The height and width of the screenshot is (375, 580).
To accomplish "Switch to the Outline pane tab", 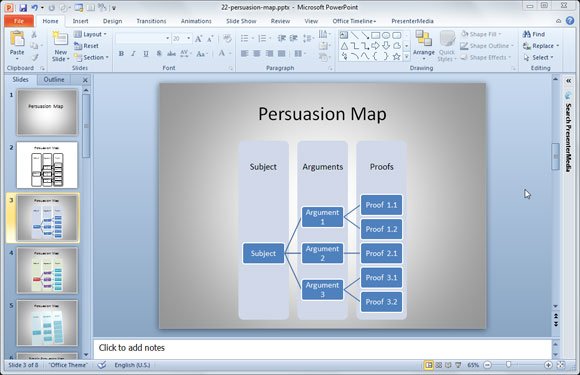I will point(54,80).
